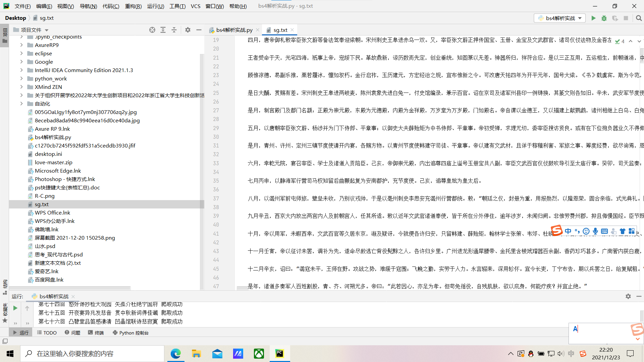Toggle Sogou input Chinese/English mode
This screenshot has width=644, height=362.
[x=568, y=231]
